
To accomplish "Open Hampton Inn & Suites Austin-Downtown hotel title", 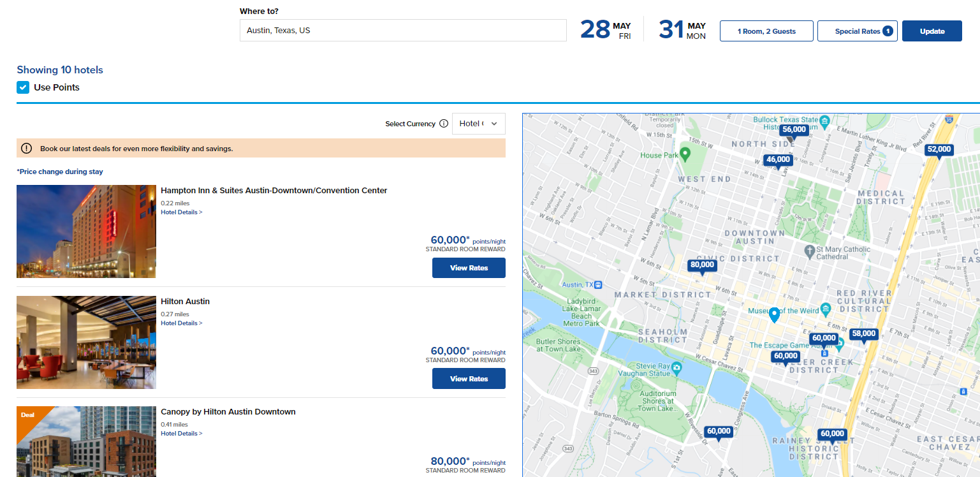I will (x=274, y=191).
